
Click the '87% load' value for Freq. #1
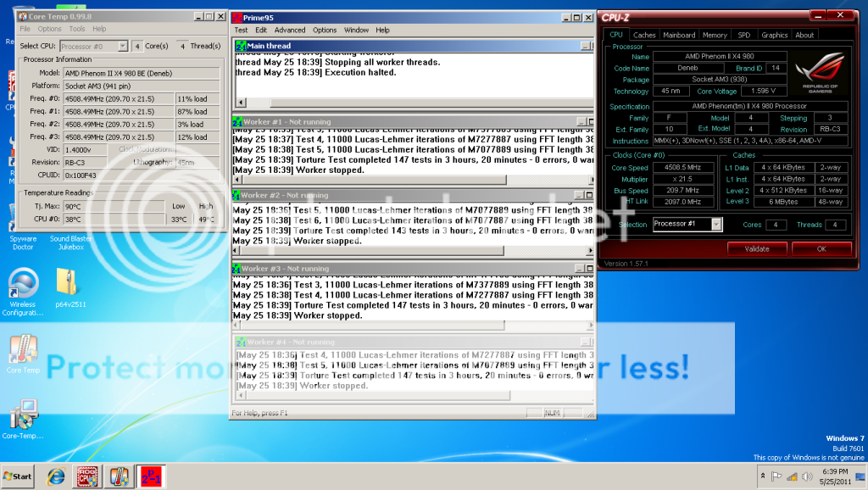pyautogui.click(x=198, y=111)
